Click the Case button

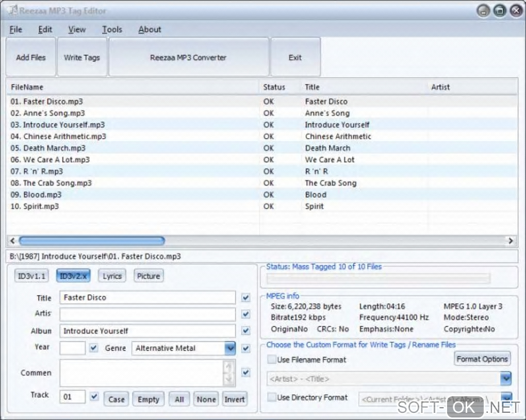coord(117,399)
